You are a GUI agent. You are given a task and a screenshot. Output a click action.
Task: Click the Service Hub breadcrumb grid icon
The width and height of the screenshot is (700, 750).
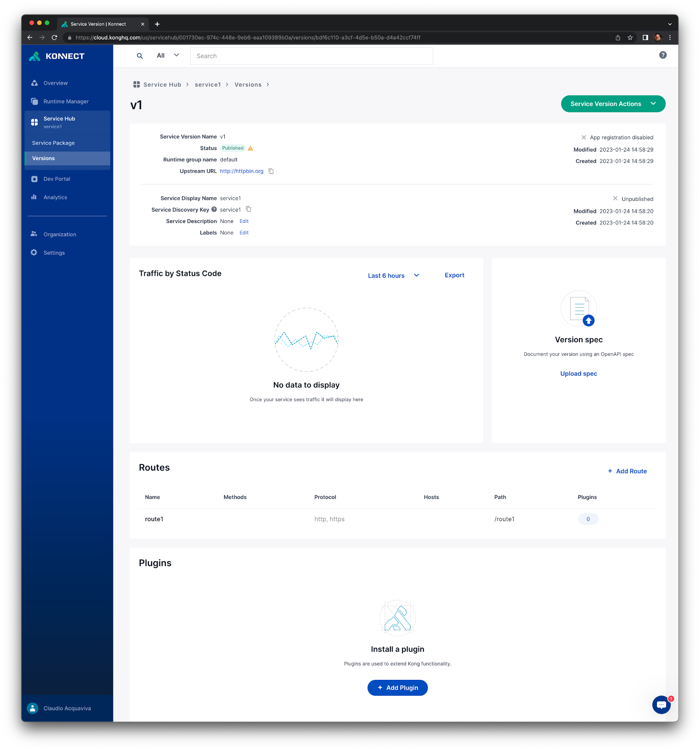coord(137,84)
